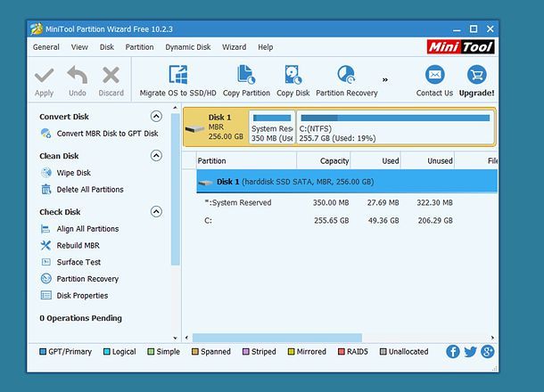The width and height of the screenshot is (544, 392).
Task: Open the Partition menu
Action: (139, 47)
